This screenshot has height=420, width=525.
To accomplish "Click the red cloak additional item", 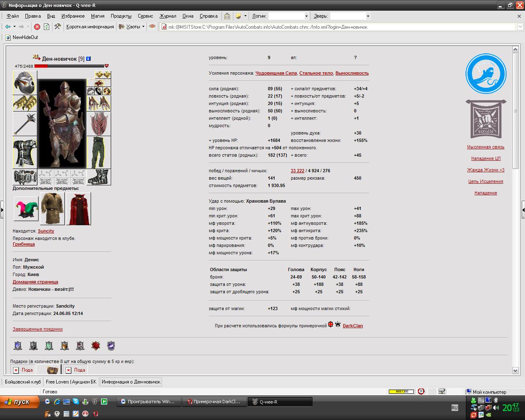I will pos(79,208).
